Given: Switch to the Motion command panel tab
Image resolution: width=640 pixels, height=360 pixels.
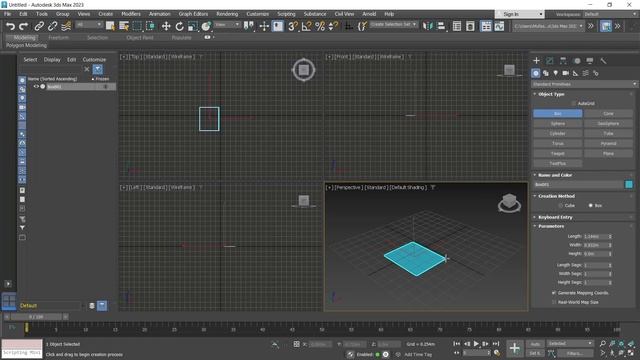Looking at the screenshot, I should (577, 61).
